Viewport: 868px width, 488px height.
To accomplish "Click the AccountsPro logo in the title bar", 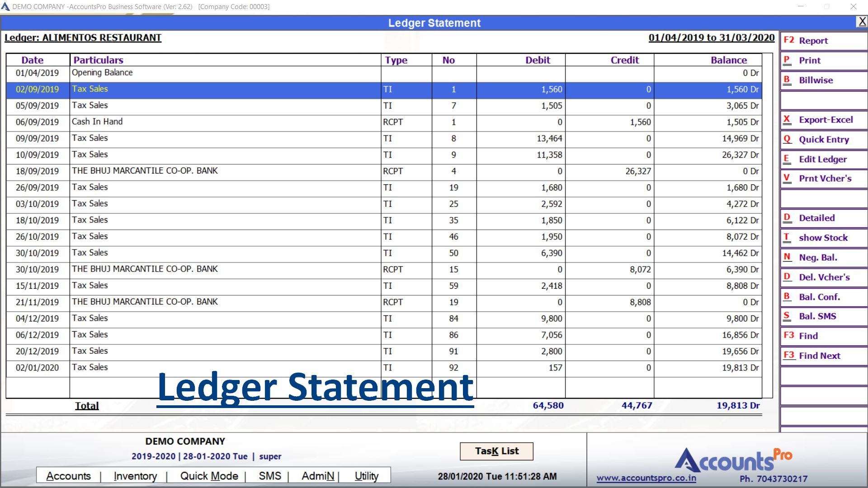I will [x=5, y=7].
